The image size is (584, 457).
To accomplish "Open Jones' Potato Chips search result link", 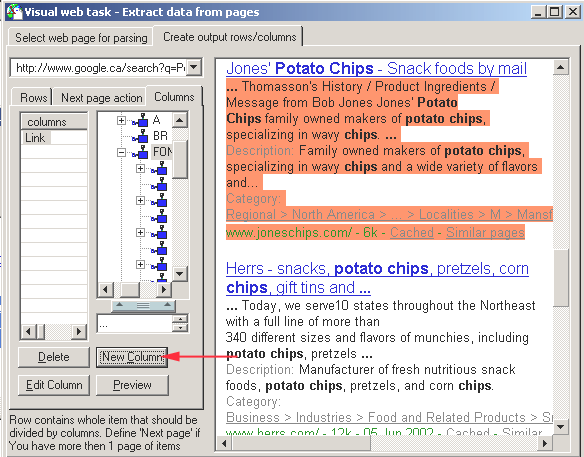I will pyautogui.click(x=376, y=69).
